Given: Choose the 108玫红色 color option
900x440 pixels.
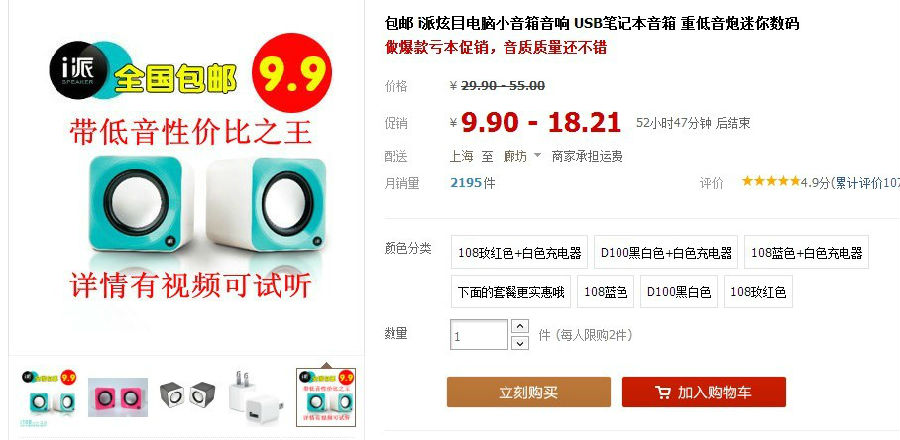Looking at the screenshot, I should (x=758, y=292).
